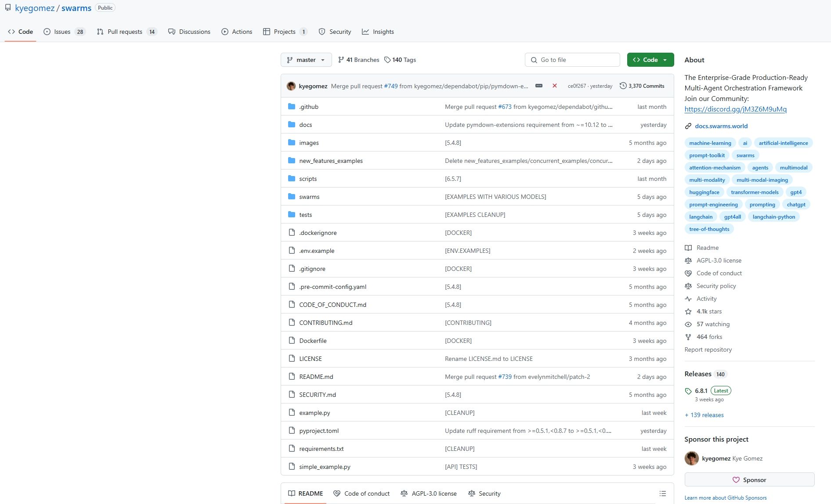Visit docs.swarms.world website link

pos(721,126)
